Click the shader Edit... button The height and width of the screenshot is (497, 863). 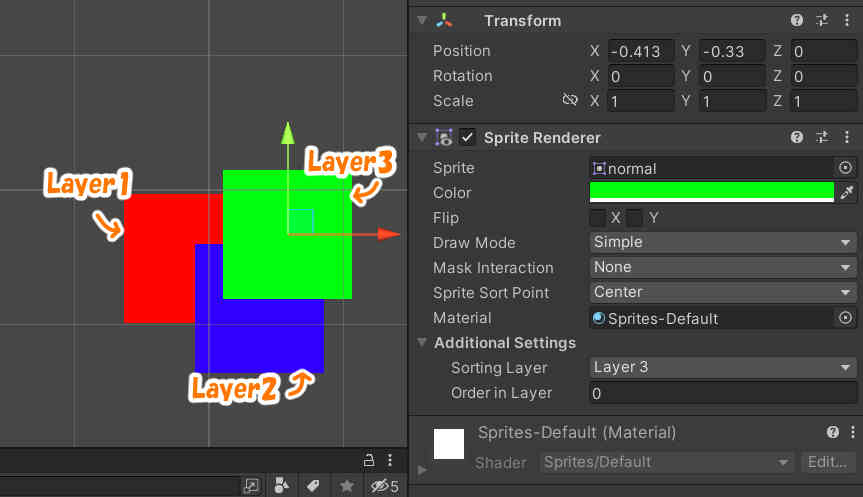pos(828,462)
